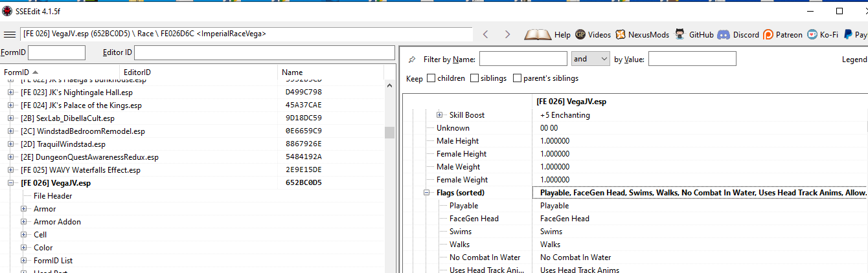This screenshot has width=868, height=273.
Task: Collapse the Flags (sorted) row
Action: pos(427,193)
